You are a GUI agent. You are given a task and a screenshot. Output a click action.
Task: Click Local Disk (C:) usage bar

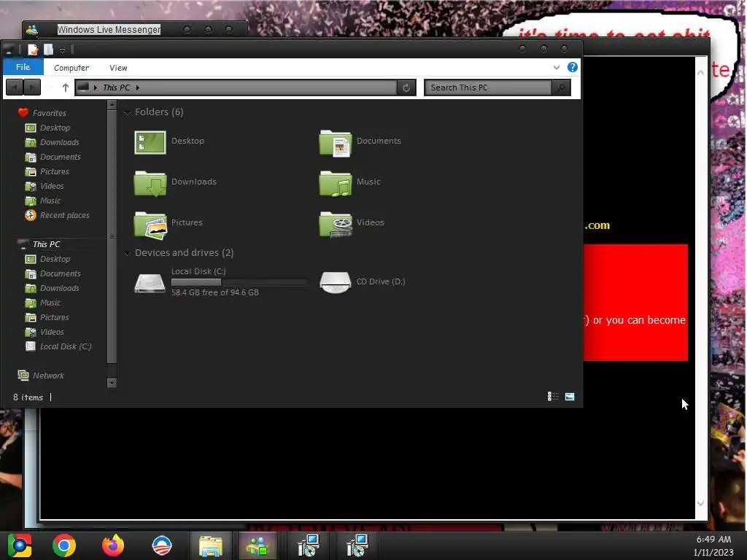pyautogui.click(x=239, y=282)
